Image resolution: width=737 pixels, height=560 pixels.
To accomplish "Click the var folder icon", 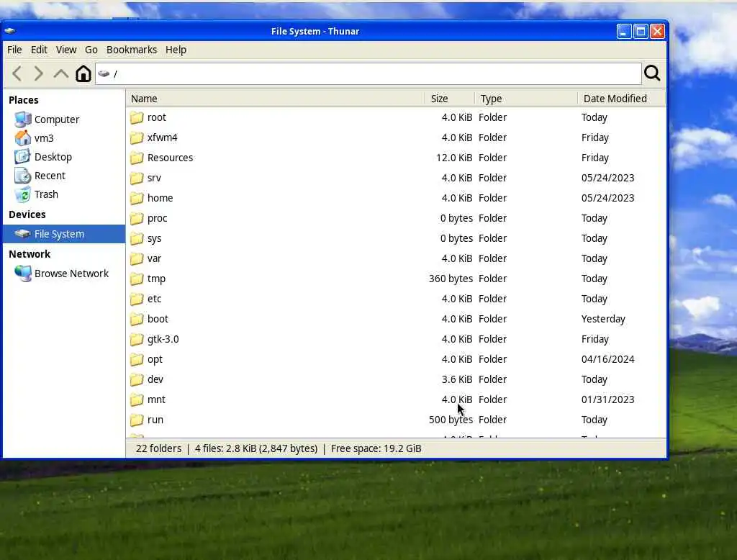I will click(137, 259).
